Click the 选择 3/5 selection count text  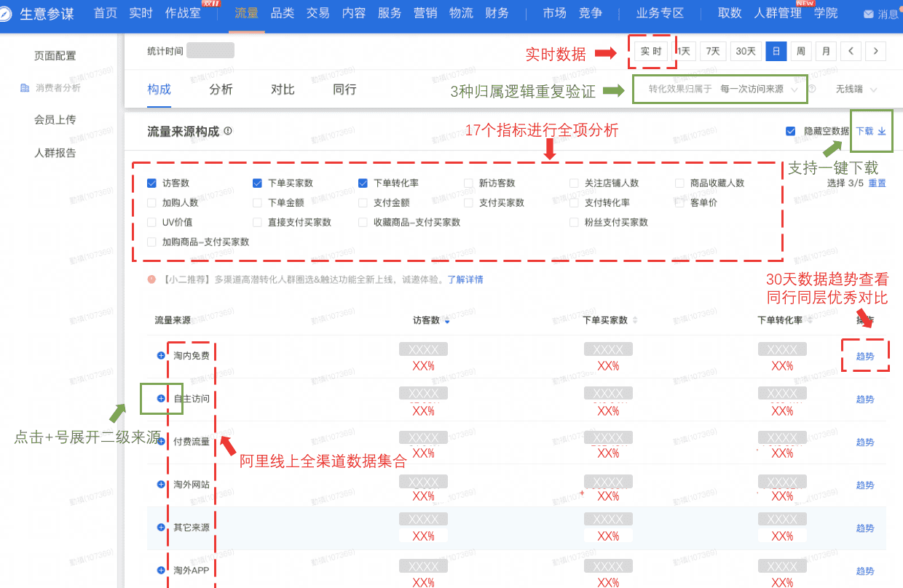(845, 183)
